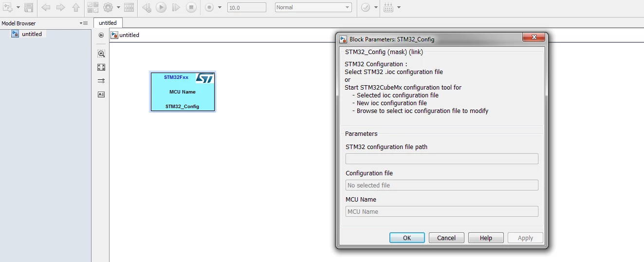The height and width of the screenshot is (262, 644).
Task: Click OK in Block Parameters dialog
Action: (407, 238)
